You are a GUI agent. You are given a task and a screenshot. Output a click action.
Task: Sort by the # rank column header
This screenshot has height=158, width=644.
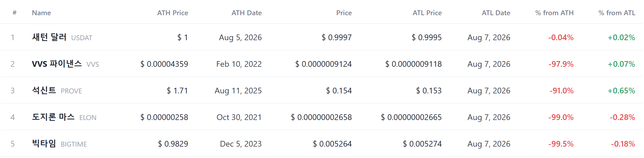point(15,13)
